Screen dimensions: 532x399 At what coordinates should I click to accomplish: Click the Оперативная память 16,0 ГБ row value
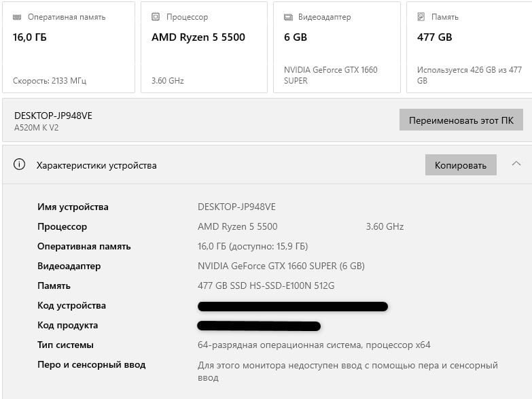[252, 246]
